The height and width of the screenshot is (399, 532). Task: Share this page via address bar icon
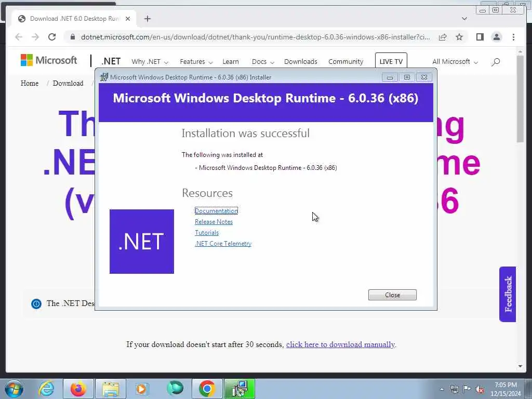coord(443,37)
